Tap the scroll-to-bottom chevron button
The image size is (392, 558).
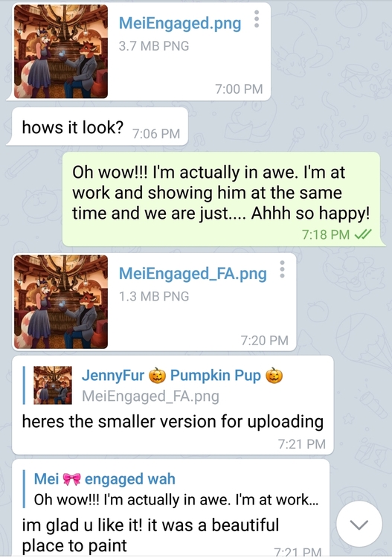(359, 525)
